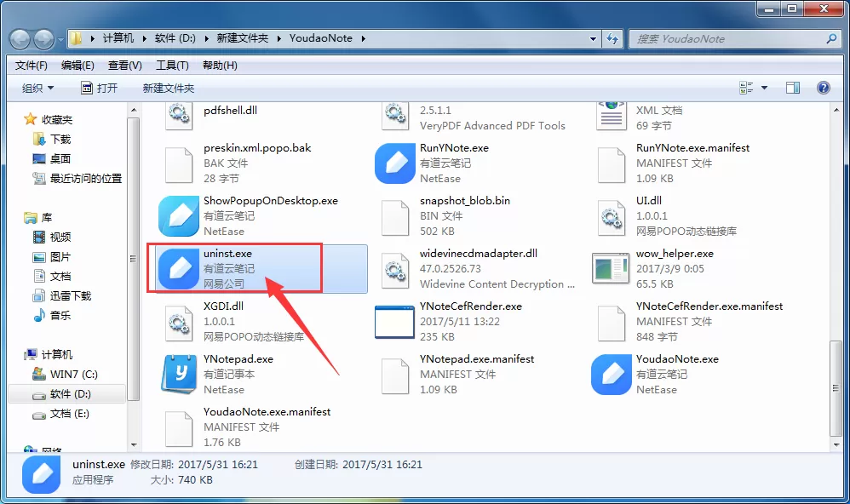Click the RunYNote.exe application icon
850x504 pixels.
(395, 163)
